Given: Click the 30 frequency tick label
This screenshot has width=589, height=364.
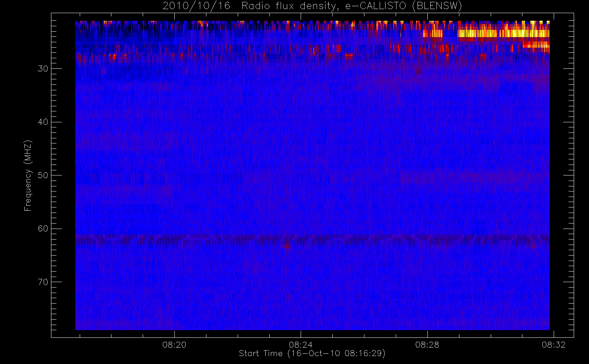Looking at the screenshot, I should pyautogui.click(x=43, y=68).
